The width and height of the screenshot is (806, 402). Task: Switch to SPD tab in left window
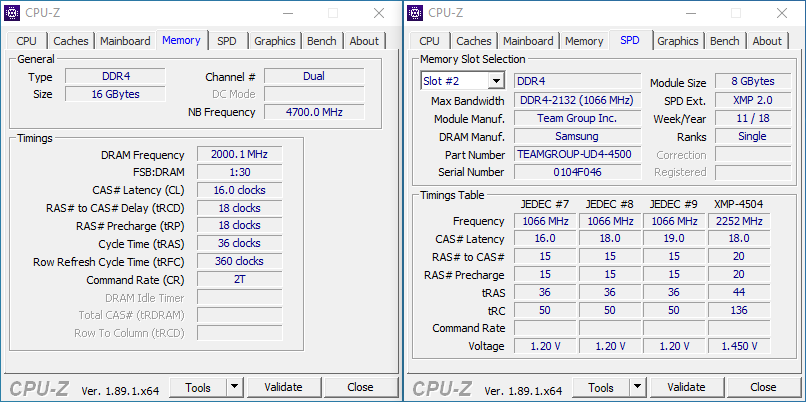pos(227,41)
